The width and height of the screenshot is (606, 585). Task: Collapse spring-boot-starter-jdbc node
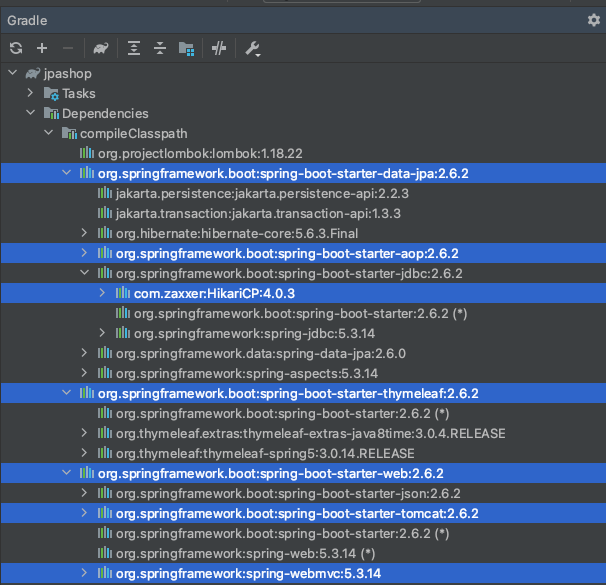tap(84, 273)
